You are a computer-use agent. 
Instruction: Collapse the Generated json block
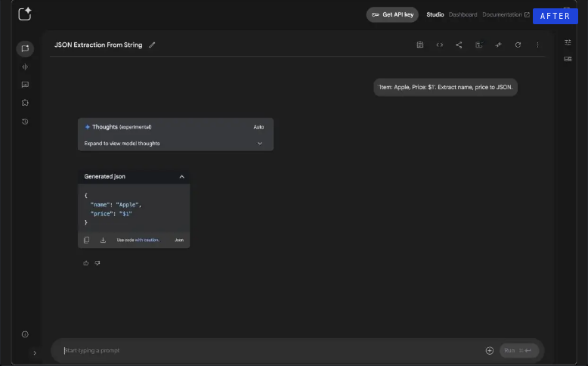tap(182, 177)
